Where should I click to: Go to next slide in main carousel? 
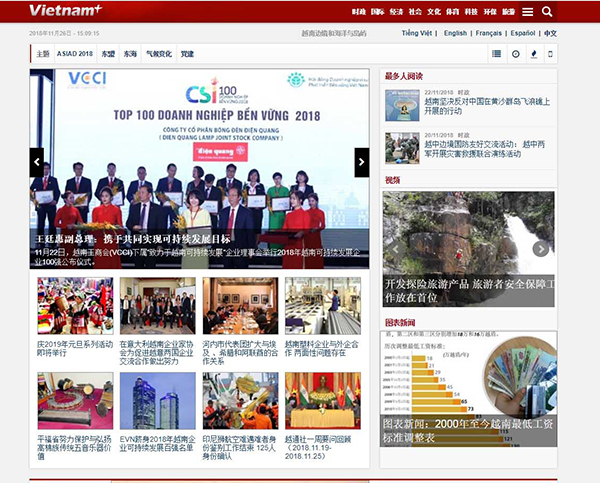pos(362,161)
